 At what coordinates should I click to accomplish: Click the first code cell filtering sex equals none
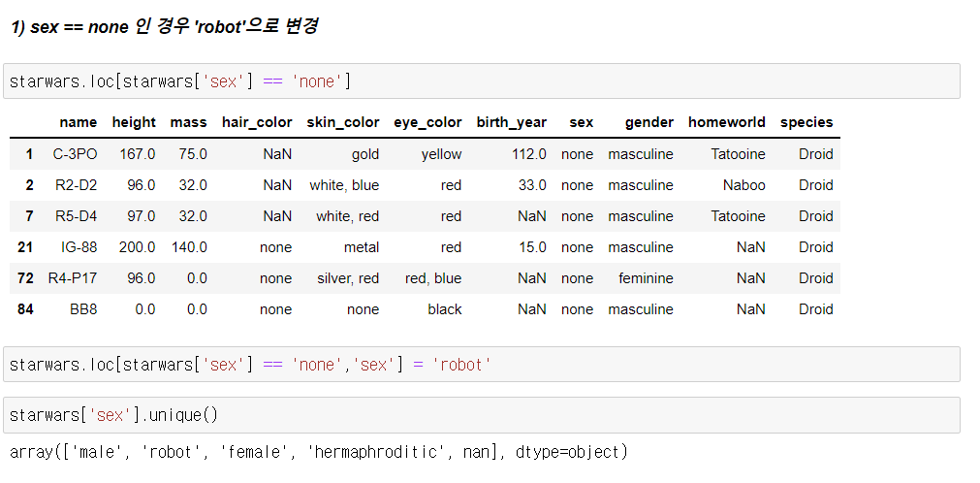pos(481,80)
